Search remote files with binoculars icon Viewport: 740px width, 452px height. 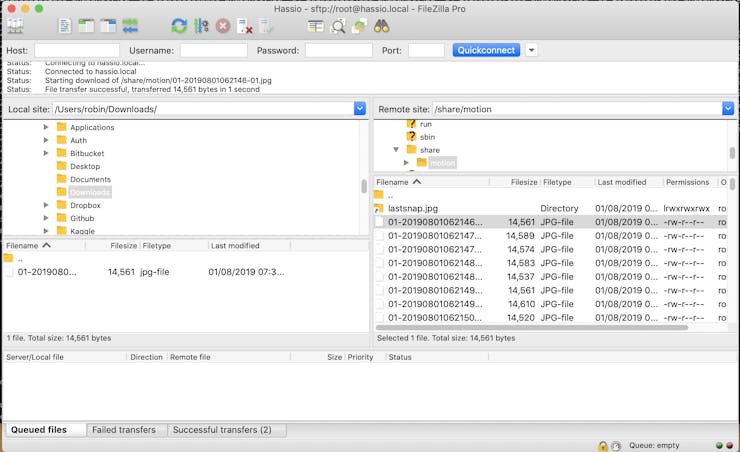(x=381, y=26)
